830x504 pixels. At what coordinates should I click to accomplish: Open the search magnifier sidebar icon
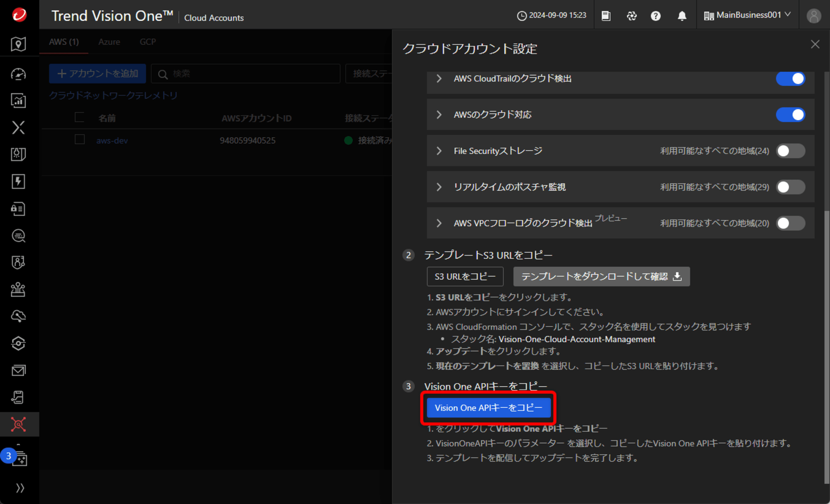(x=18, y=236)
